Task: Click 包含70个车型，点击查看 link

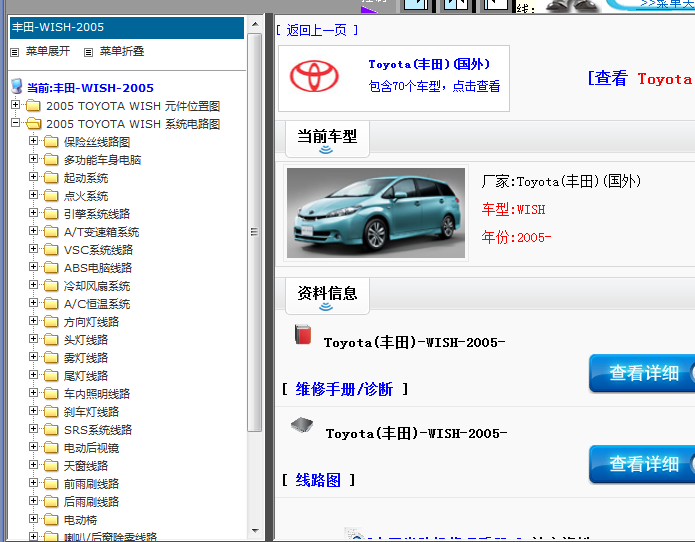Action: pos(434,86)
